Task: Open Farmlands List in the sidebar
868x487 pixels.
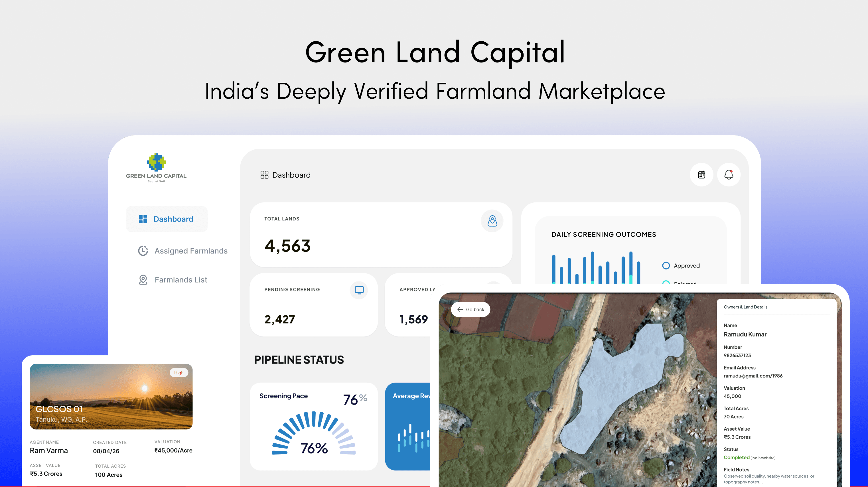Action: 173,280
